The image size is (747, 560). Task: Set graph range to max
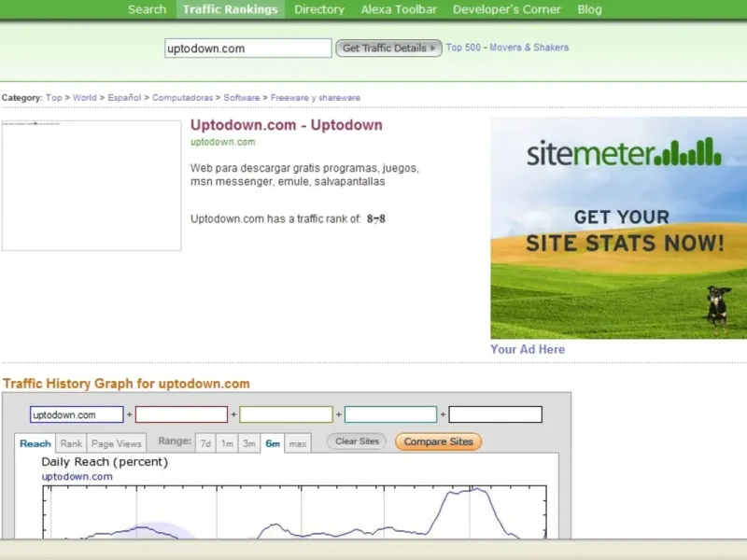[x=298, y=443]
